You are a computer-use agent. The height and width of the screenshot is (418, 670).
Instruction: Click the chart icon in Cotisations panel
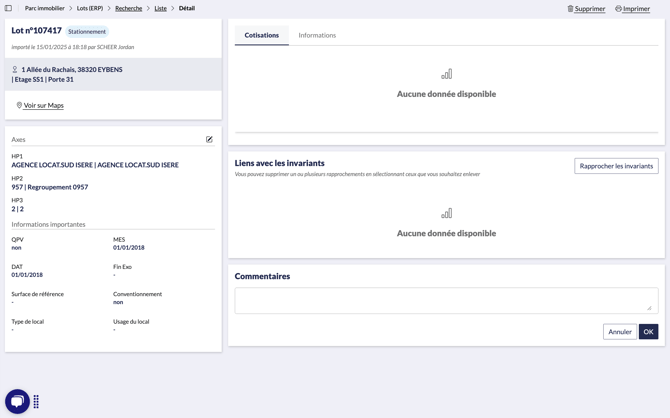click(446, 74)
